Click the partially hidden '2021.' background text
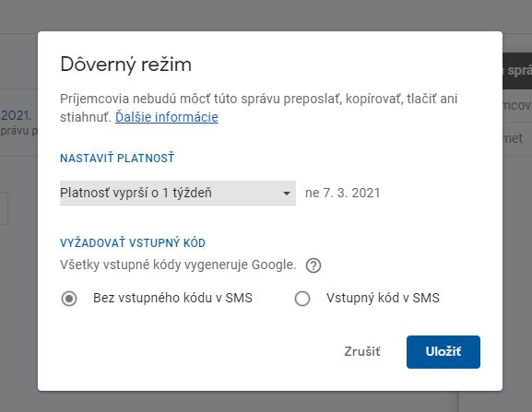 [16, 115]
